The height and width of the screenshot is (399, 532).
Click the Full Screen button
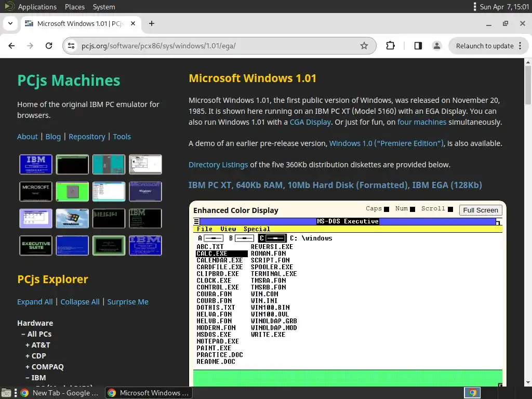pyautogui.click(x=481, y=210)
